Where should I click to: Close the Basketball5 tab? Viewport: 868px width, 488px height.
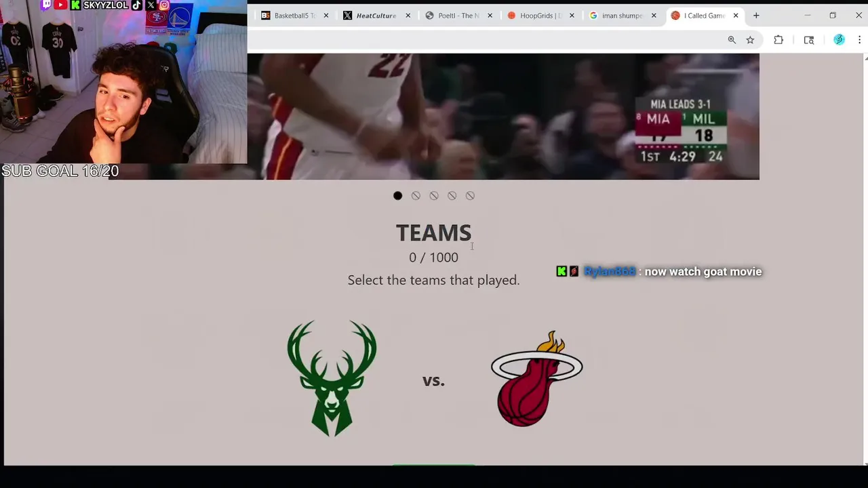click(326, 16)
